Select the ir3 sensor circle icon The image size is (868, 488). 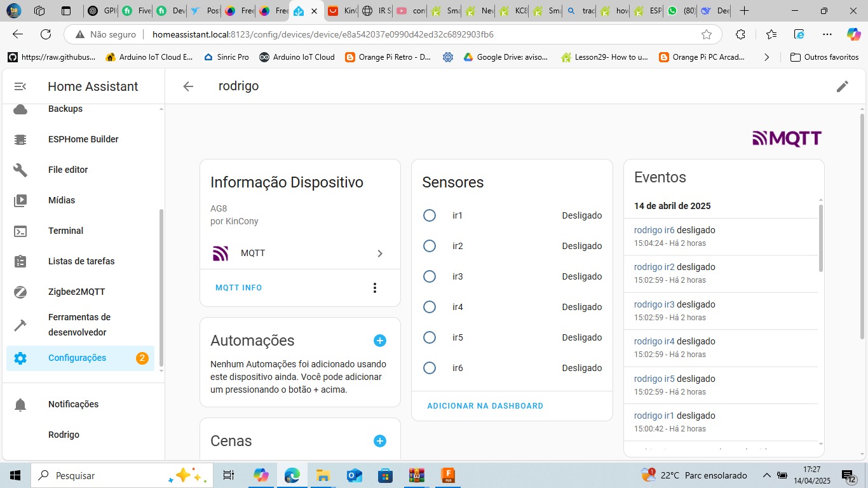tap(430, 276)
